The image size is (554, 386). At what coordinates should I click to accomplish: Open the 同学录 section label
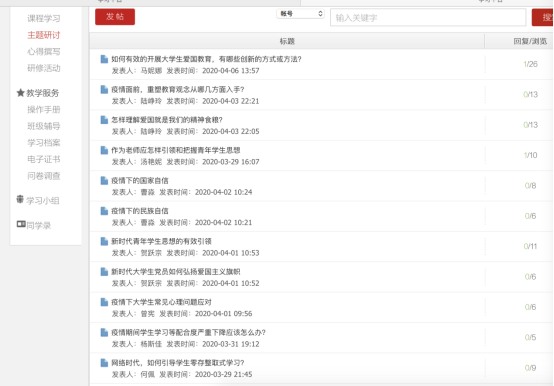(x=39, y=225)
